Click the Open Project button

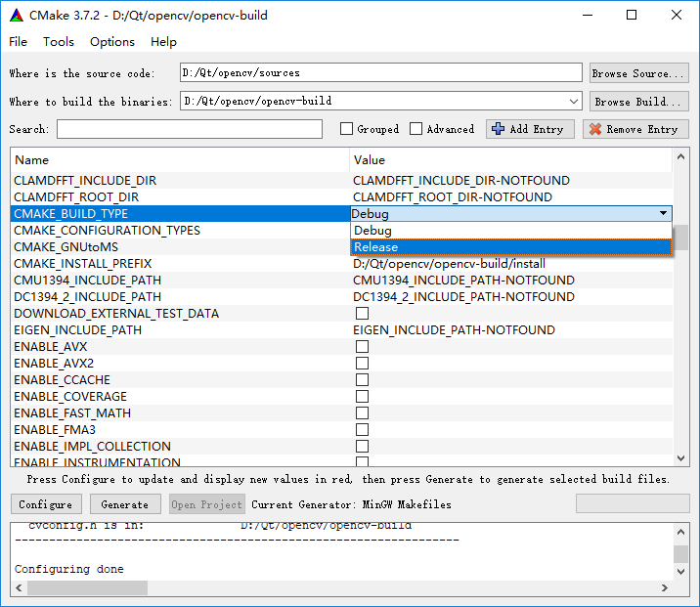tap(207, 504)
